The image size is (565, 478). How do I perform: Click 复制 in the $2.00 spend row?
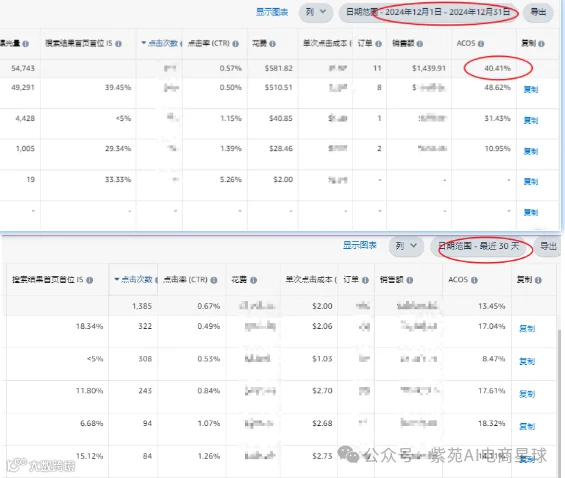click(x=531, y=181)
